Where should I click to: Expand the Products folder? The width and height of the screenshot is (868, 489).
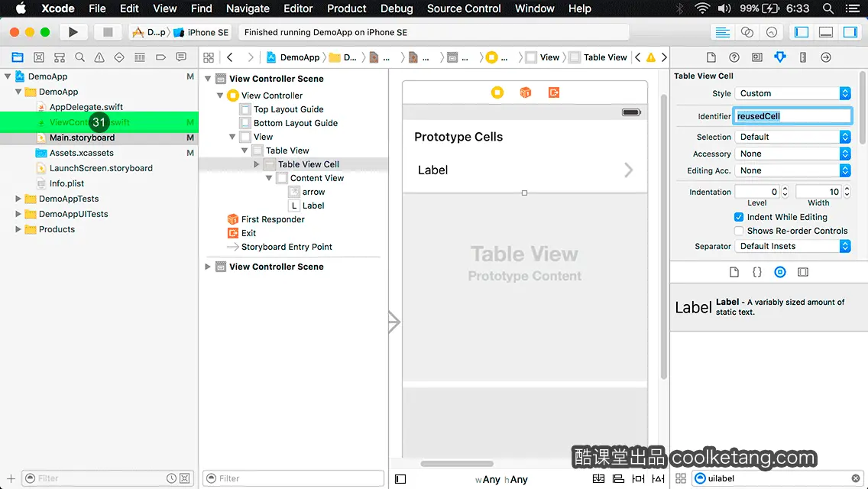[x=18, y=229]
